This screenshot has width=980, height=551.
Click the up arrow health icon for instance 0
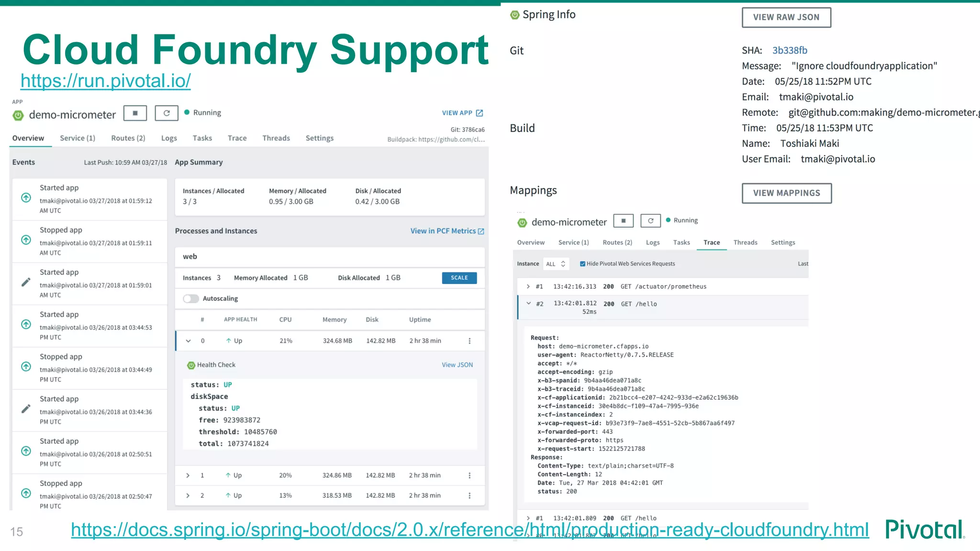coord(228,341)
